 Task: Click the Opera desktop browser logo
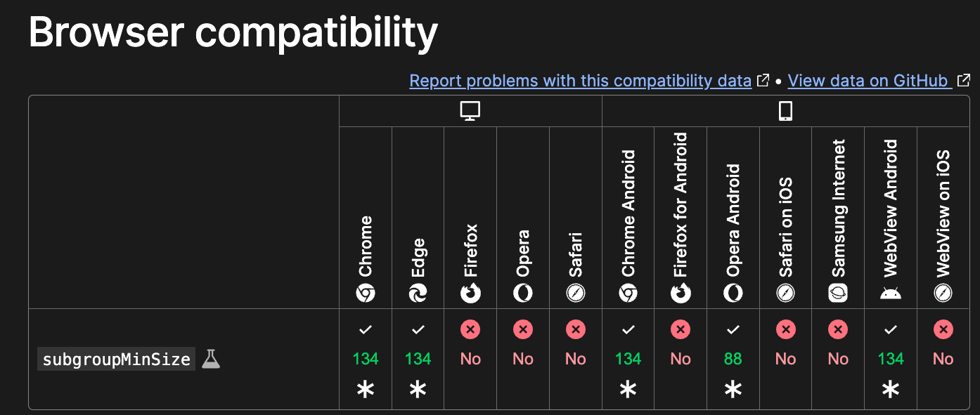click(523, 294)
